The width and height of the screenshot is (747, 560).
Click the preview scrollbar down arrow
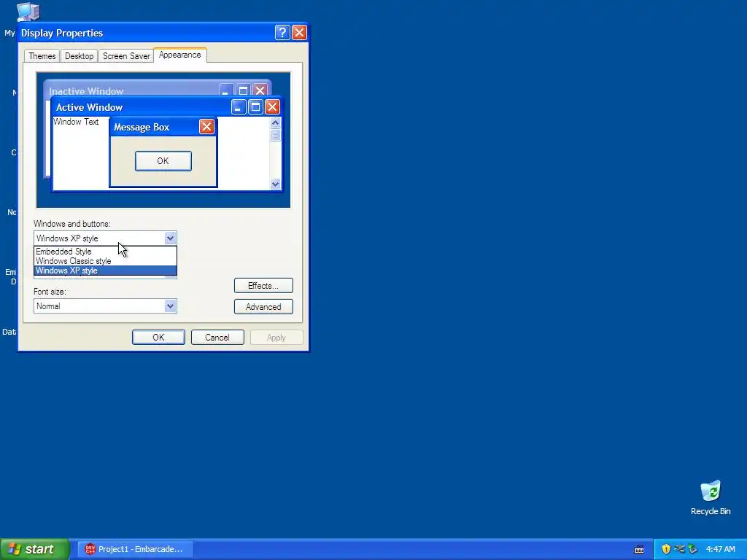(x=275, y=184)
